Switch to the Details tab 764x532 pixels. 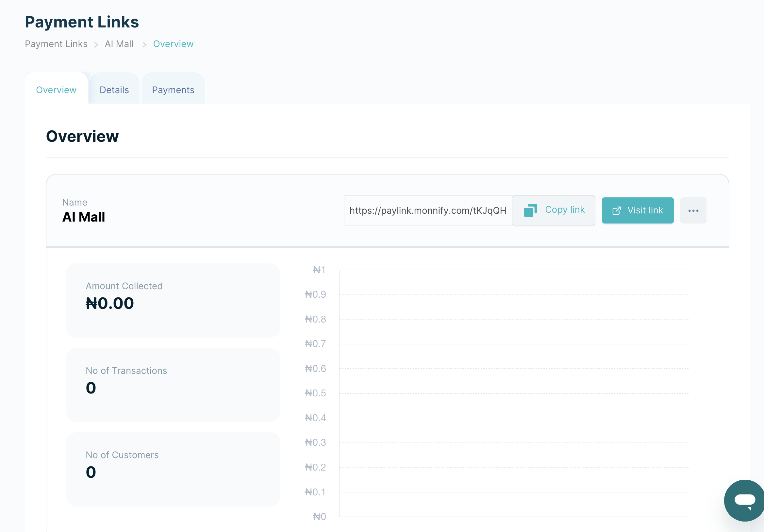point(114,90)
